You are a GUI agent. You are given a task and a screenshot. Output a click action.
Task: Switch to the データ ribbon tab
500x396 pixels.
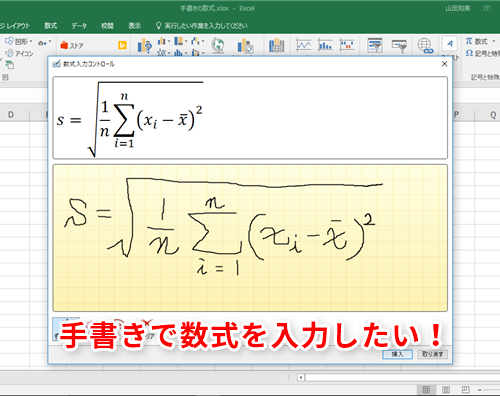79,26
